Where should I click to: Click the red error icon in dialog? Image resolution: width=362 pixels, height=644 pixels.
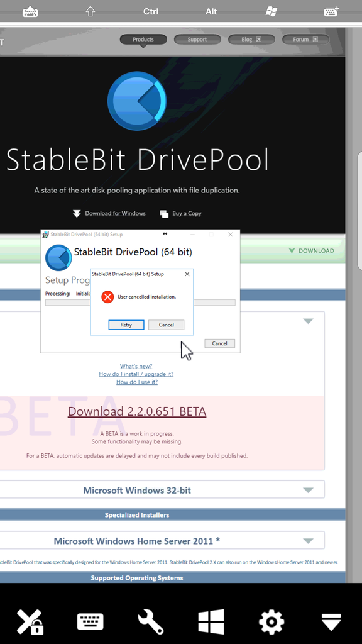click(x=107, y=297)
